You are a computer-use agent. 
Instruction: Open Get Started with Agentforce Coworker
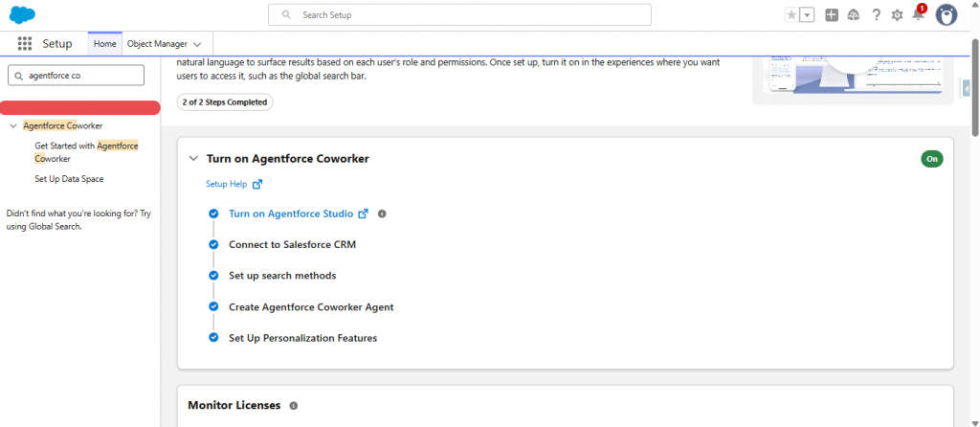(86, 152)
